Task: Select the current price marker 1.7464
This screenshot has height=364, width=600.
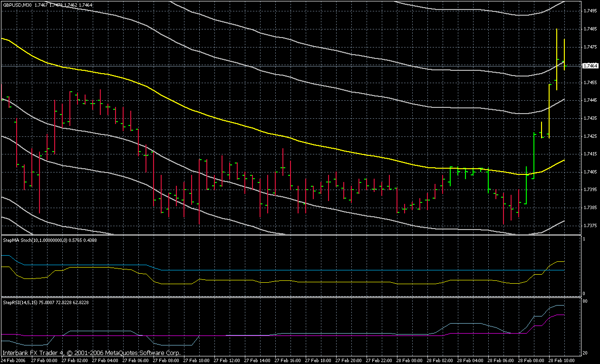Action: [x=590, y=66]
